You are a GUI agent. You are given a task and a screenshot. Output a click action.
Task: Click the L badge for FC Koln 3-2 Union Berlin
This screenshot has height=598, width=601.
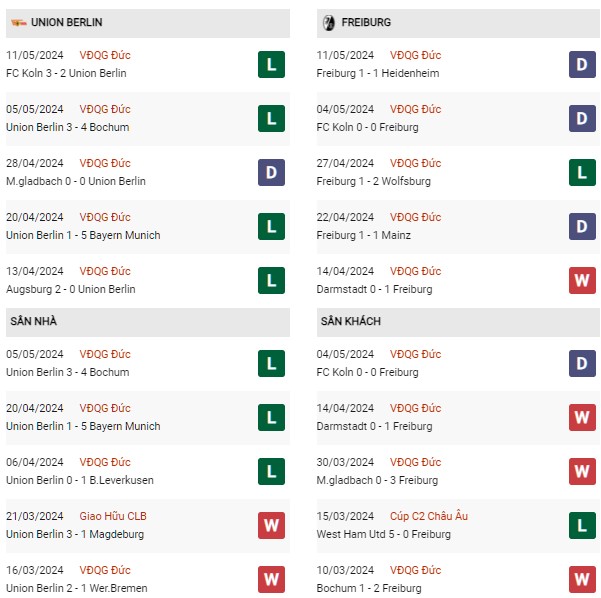271,64
